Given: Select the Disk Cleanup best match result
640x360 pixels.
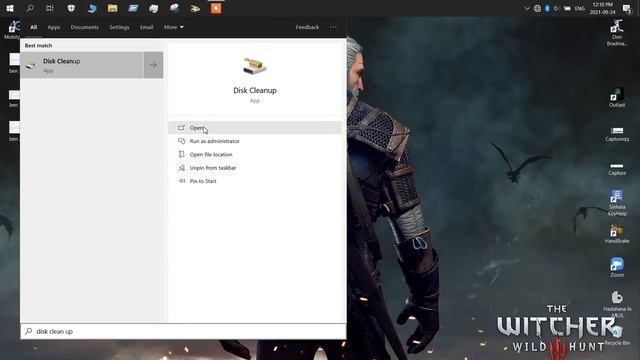Looking at the screenshot, I should tap(82, 65).
